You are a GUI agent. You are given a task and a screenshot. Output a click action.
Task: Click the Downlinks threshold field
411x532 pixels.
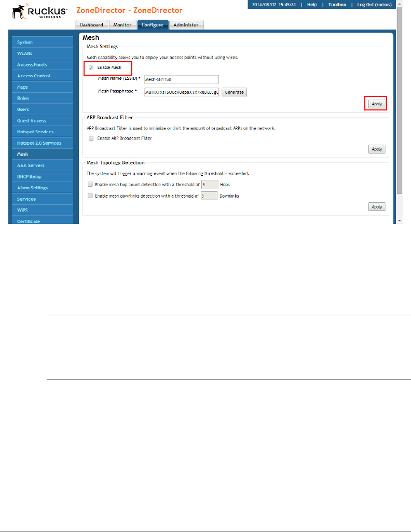[209, 196]
